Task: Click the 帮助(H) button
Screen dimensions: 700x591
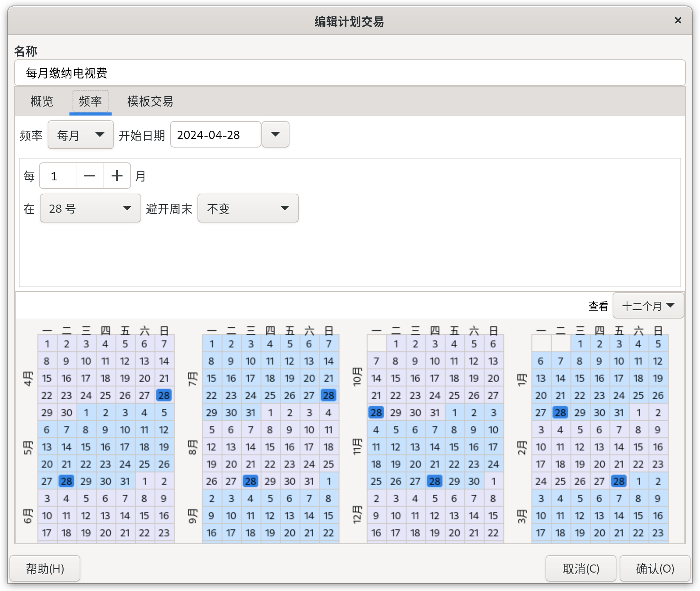Action: [x=45, y=568]
